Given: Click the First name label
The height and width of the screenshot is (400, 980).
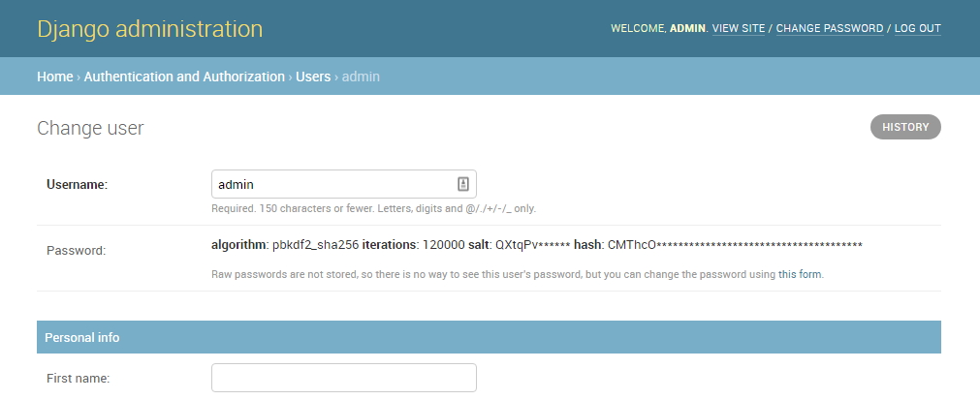Looking at the screenshot, I should (78, 379).
